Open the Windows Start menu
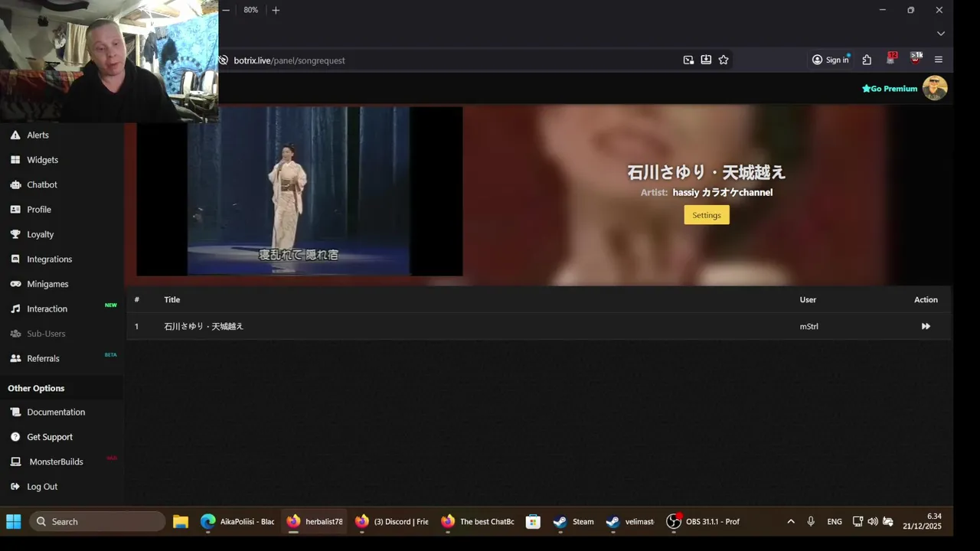This screenshot has width=980, height=551. point(14,522)
